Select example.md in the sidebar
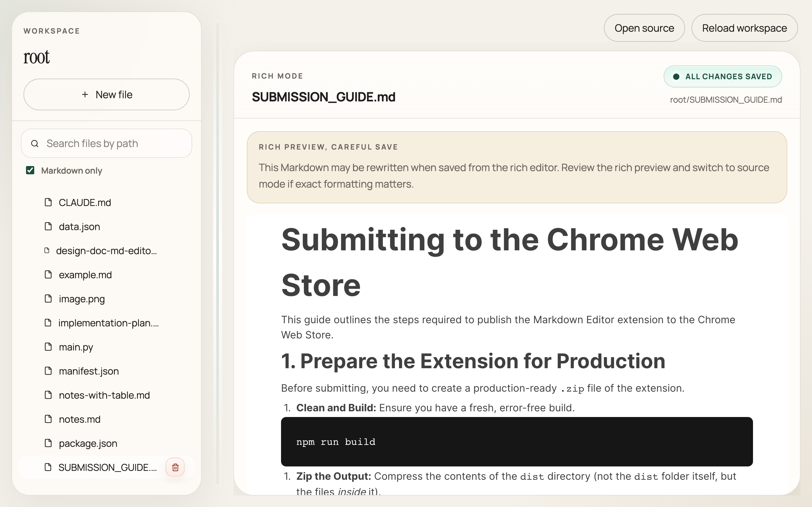Viewport: 812px width, 507px height. (x=85, y=275)
